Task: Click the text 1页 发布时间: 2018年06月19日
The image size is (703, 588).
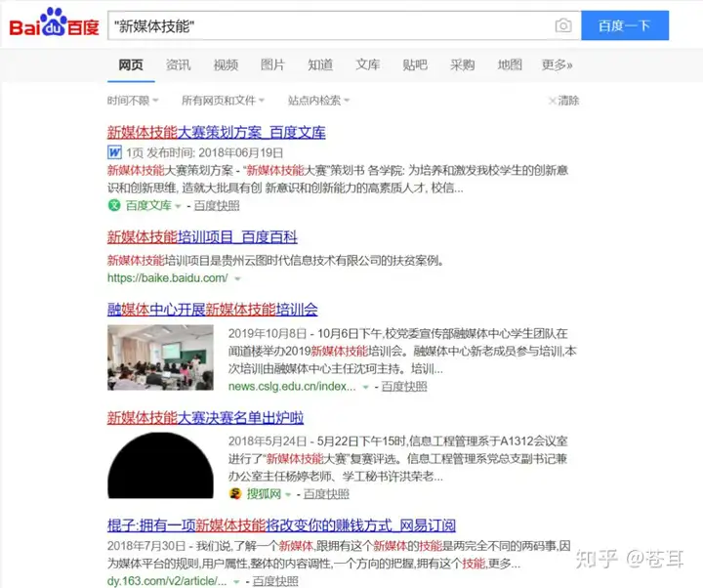Action: pos(204,153)
